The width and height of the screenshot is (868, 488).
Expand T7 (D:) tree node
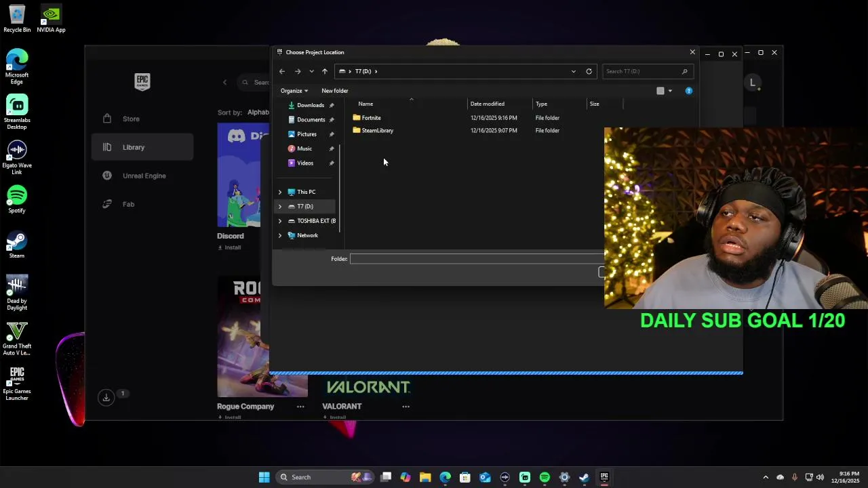click(x=280, y=206)
